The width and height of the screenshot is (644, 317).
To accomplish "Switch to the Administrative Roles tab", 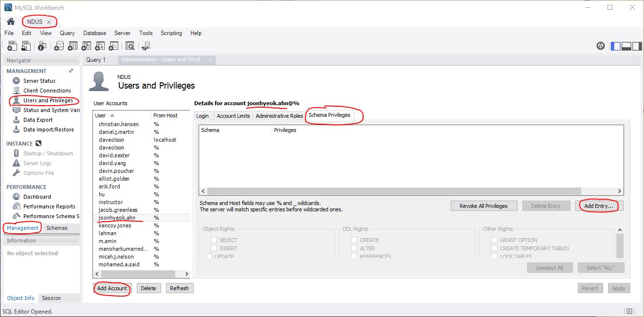I will pyautogui.click(x=279, y=116).
